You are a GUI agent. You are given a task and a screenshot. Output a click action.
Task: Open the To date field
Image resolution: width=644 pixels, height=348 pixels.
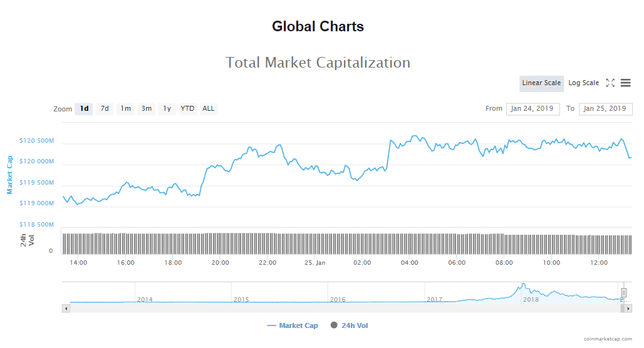click(x=605, y=109)
